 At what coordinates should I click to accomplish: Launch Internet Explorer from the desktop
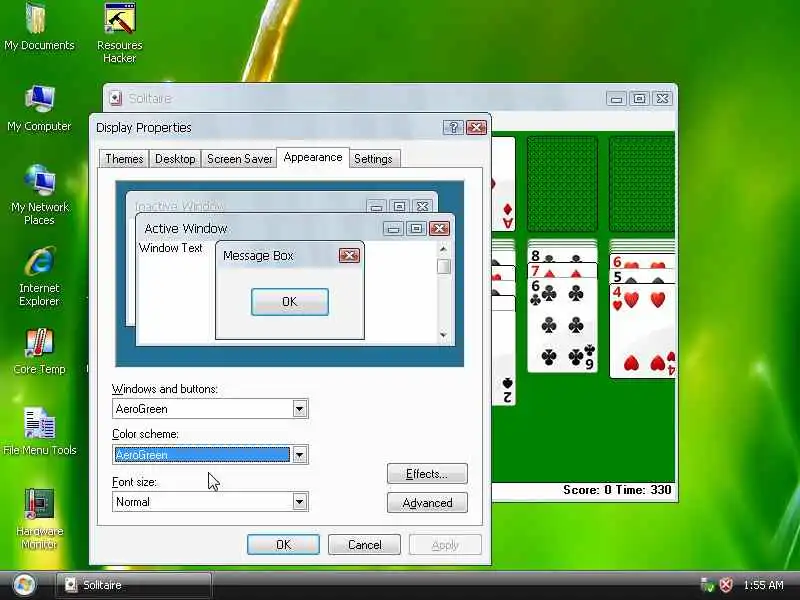click(39, 277)
